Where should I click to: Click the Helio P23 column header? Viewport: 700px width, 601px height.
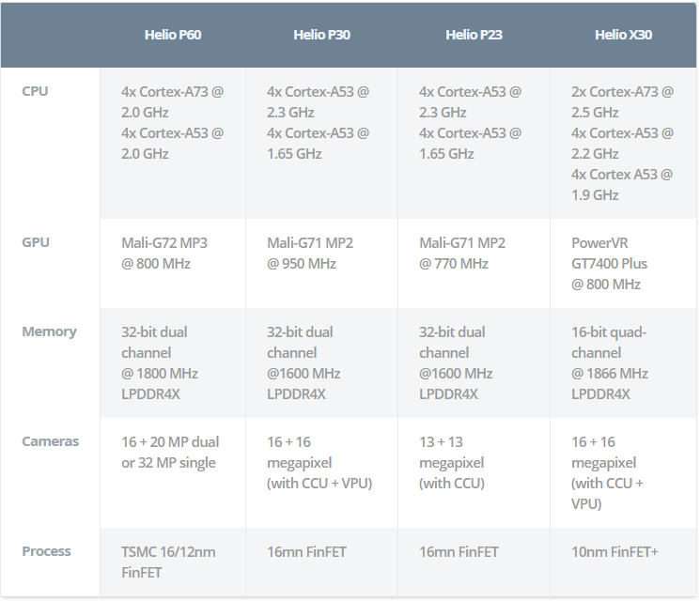(474, 35)
